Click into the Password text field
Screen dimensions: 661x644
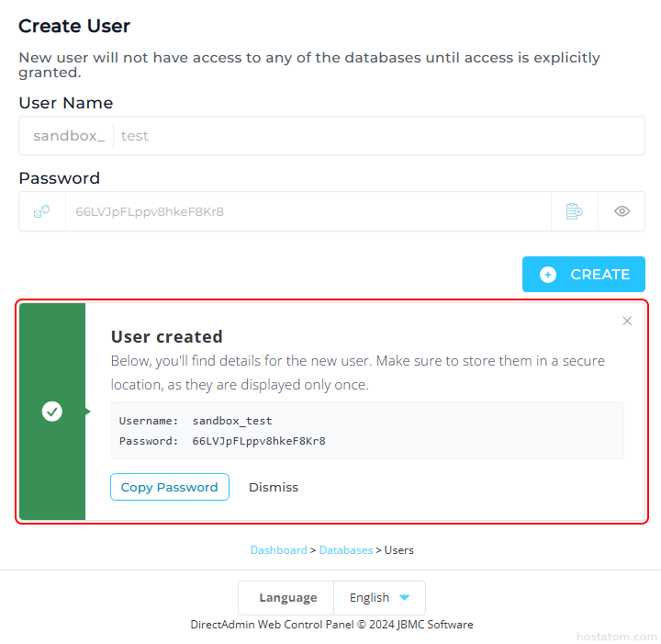(x=303, y=211)
